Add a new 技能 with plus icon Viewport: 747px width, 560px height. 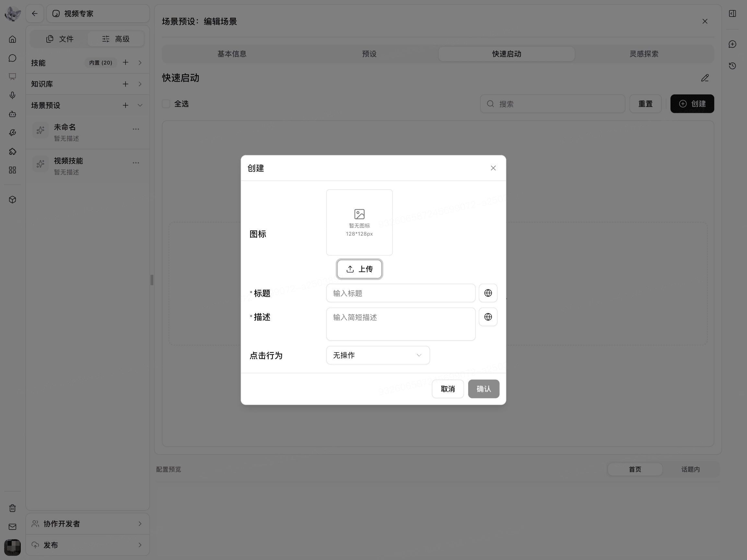(125, 63)
